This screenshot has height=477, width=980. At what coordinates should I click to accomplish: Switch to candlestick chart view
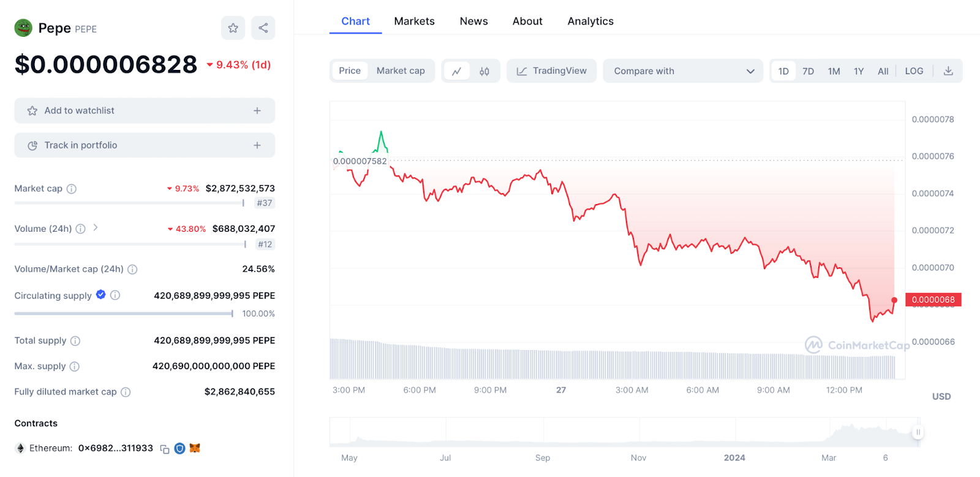[484, 71]
